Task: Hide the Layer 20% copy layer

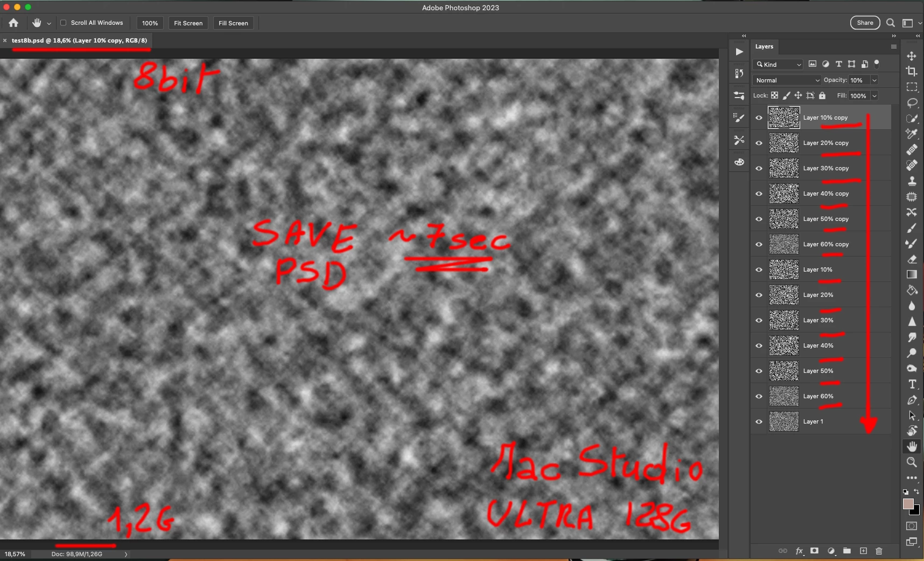Action: coord(759,143)
